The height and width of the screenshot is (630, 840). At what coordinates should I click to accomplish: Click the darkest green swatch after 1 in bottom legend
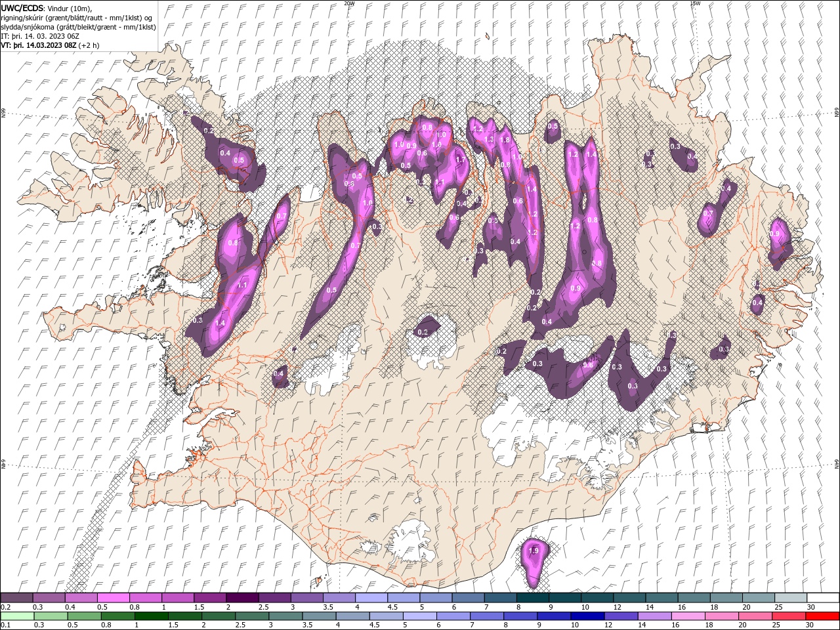coord(152,616)
